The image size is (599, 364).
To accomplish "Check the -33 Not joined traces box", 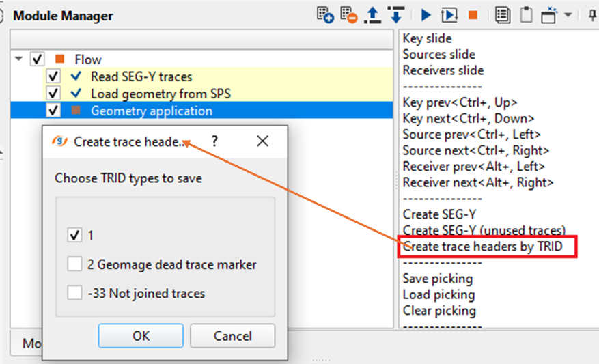I will click(74, 294).
